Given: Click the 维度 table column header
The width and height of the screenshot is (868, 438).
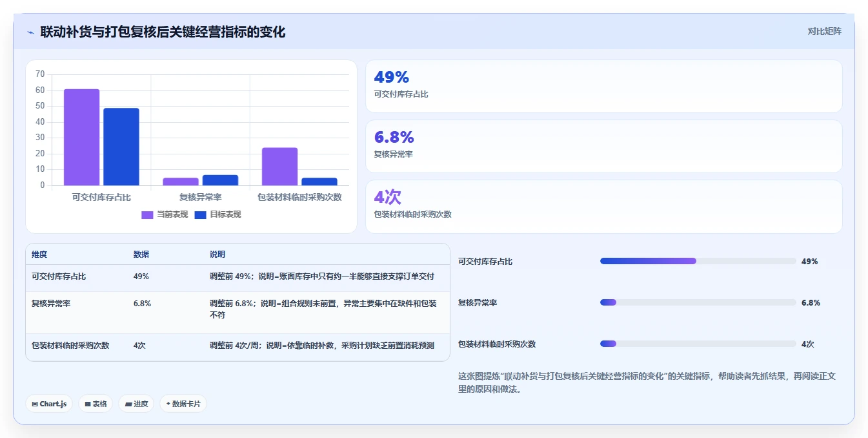Looking at the screenshot, I should click(39, 255).
